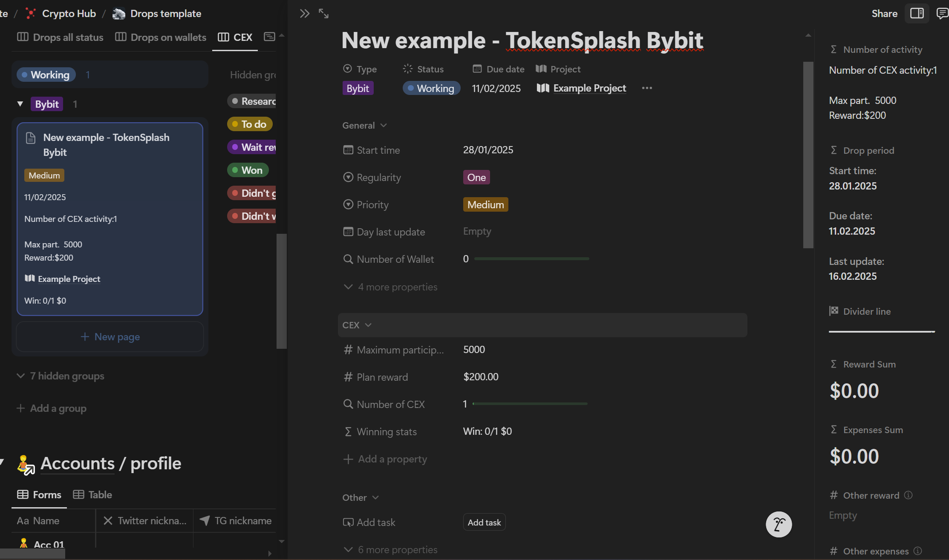Select the Table tab under Accounts
Screen dimensions: 949x560
tap(92, 495)
